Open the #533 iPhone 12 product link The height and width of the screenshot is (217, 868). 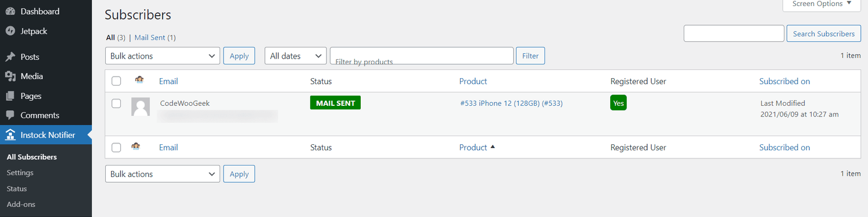(511, 103)
